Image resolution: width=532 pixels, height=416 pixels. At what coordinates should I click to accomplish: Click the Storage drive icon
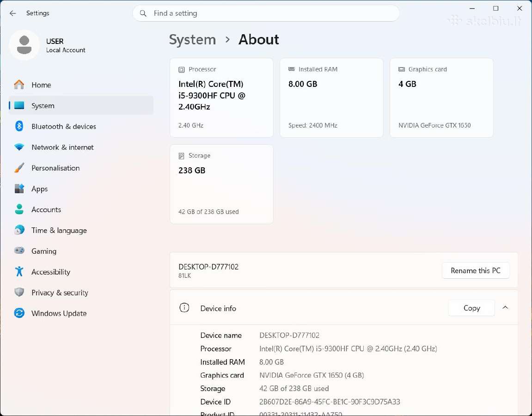click(182, 156)
